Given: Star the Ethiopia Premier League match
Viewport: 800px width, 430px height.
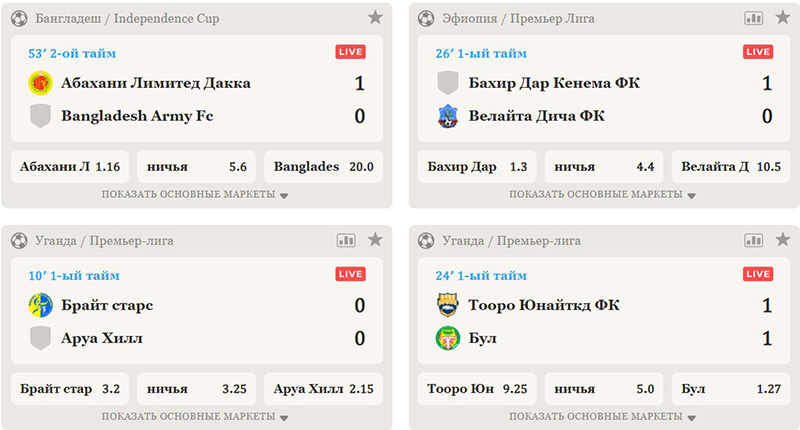Looking at the screenshot, I should pos(782,18).
